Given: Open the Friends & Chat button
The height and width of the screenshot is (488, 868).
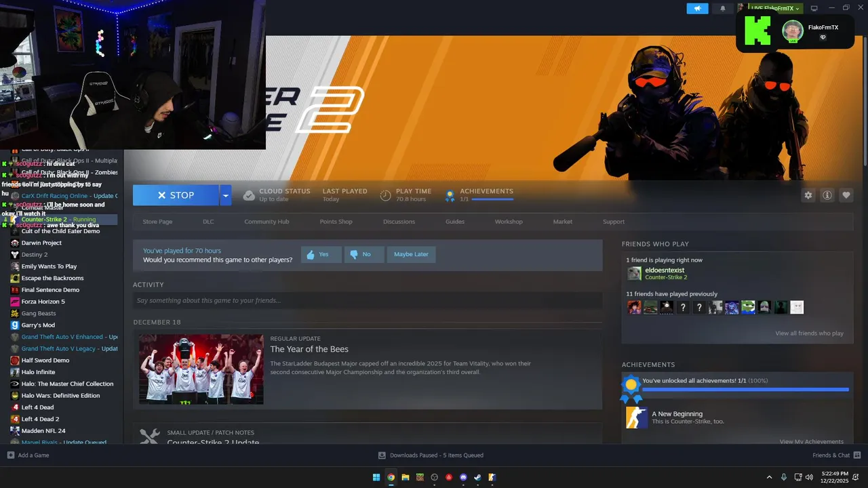Looking at the screenshot, I should pos(837,455).
